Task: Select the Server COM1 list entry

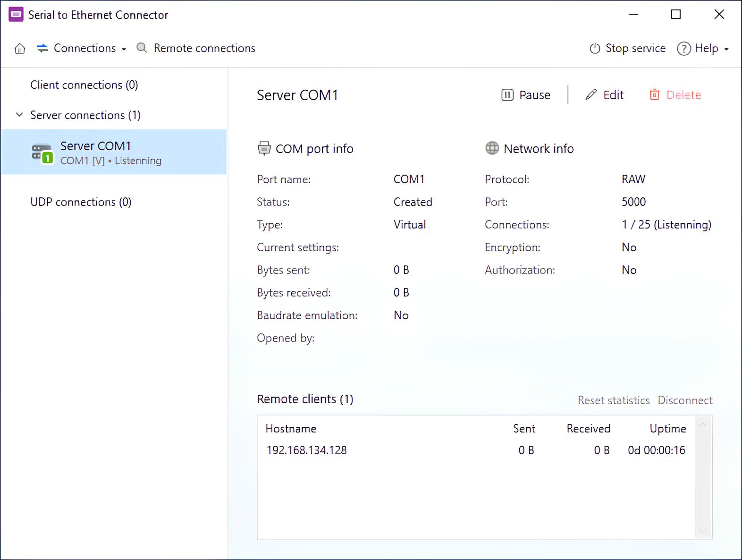Action: [x=114, y=152]
